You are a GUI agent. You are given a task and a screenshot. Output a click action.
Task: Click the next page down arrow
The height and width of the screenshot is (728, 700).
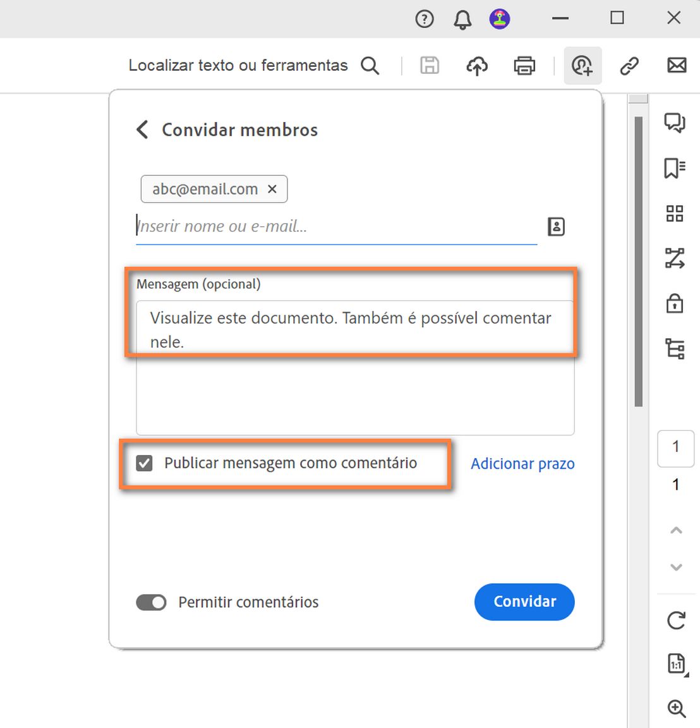675,567
